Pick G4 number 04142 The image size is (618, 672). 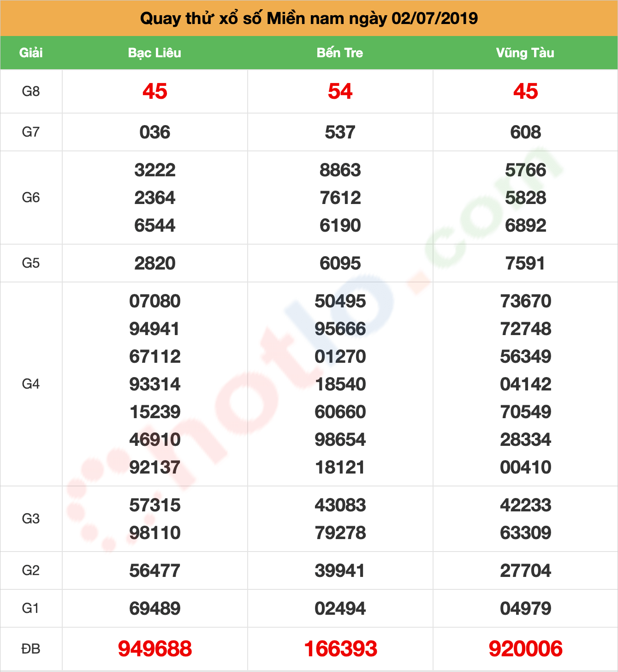pos(526,384)
